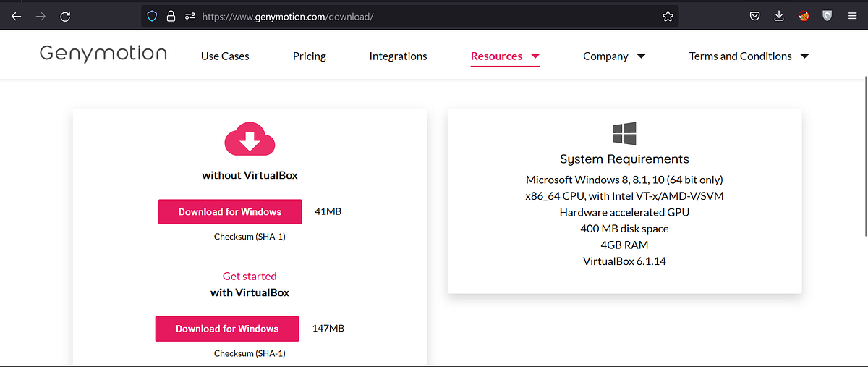Viewport: 868px width, 367px height.
Task: Download for Windows with VirtualBox (147MB)
Action: tap(227, 329)
